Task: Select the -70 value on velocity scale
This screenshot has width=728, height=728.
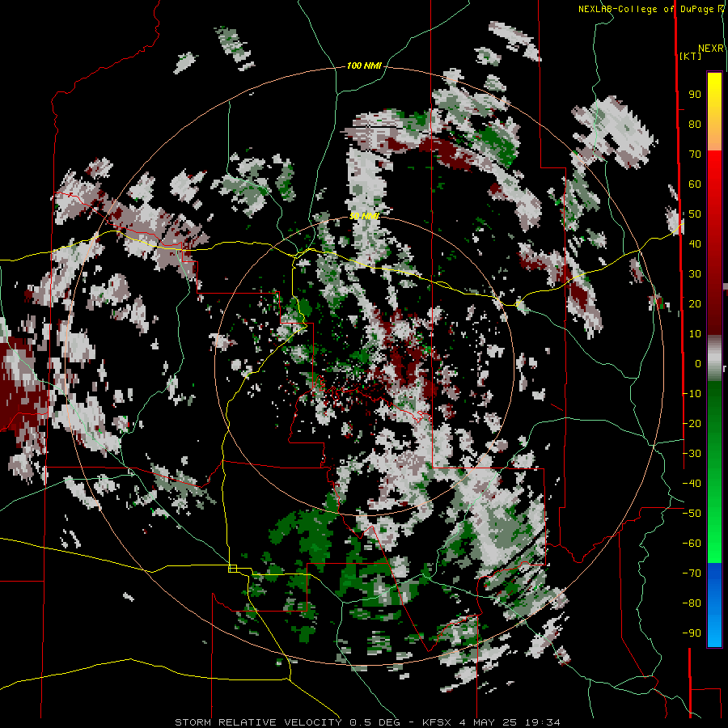Action: [x=692, y=574]
